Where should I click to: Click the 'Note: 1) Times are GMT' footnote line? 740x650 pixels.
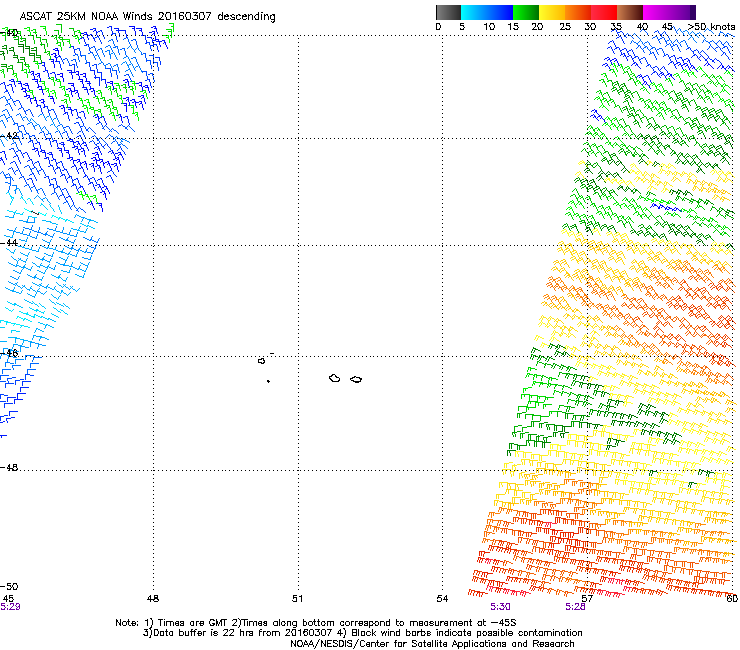(316, 623)
